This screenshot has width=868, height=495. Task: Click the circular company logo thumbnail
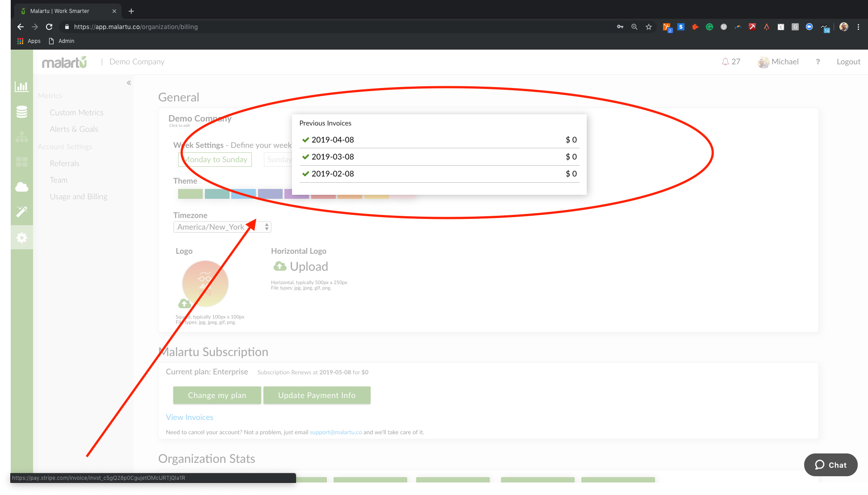click(205, 284)
